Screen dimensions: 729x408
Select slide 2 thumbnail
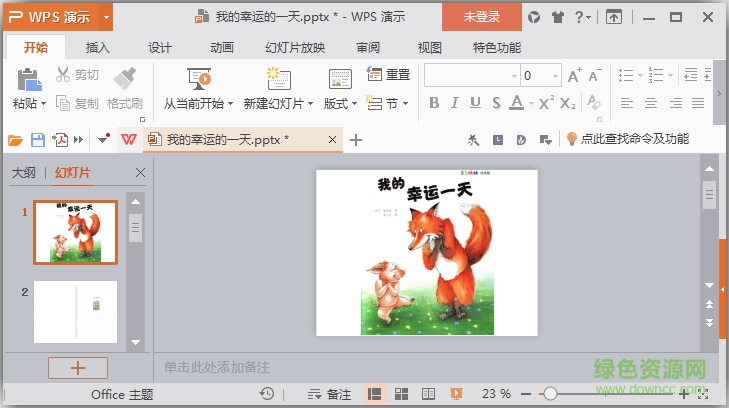coord(75,312)
